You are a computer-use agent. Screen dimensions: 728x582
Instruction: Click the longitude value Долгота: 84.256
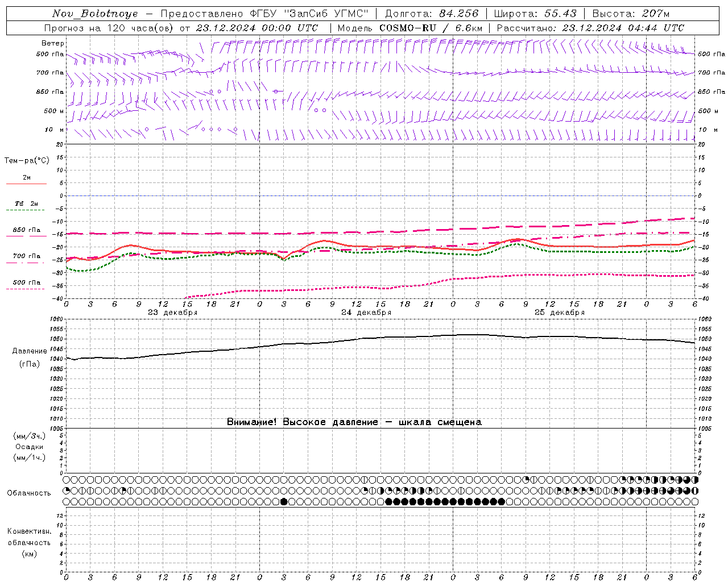pos(432,14)
